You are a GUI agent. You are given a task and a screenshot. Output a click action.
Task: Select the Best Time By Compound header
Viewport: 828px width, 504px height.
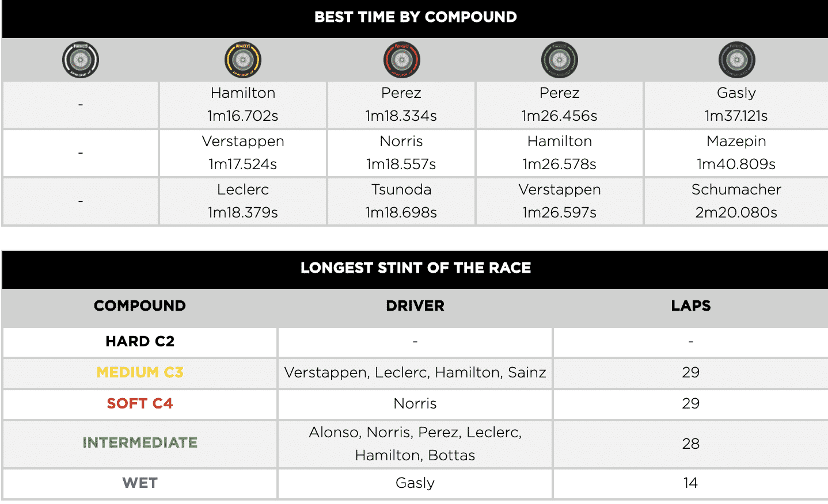415,17
